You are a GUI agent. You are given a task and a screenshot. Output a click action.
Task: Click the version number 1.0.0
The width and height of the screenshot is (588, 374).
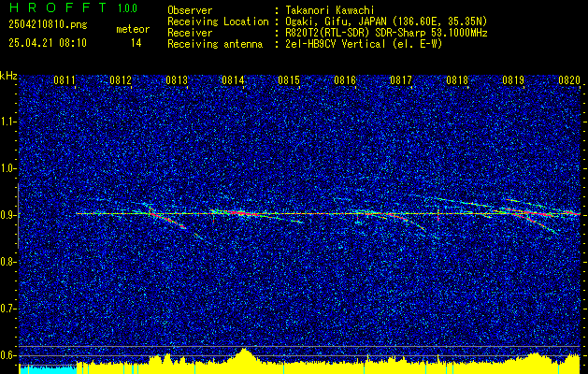point(127,8)
